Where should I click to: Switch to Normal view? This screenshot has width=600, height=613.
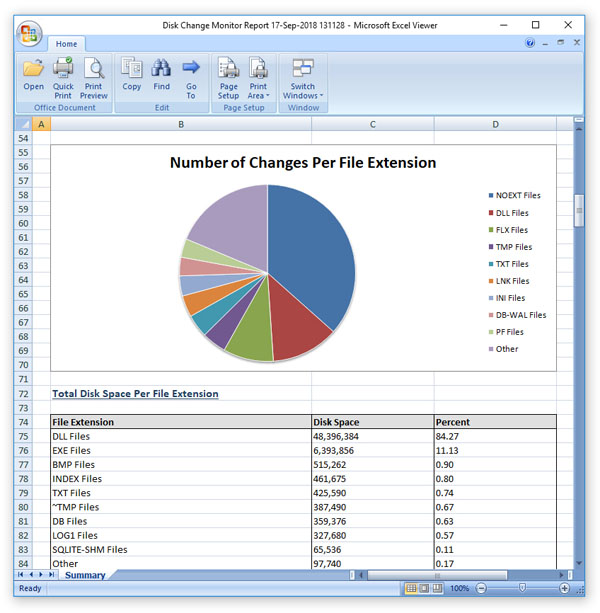411,588
